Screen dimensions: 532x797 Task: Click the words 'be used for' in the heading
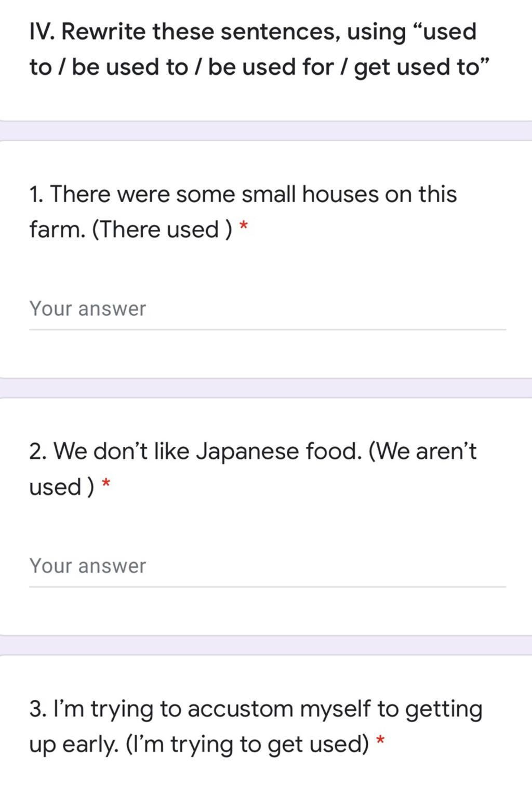[271, 68]
